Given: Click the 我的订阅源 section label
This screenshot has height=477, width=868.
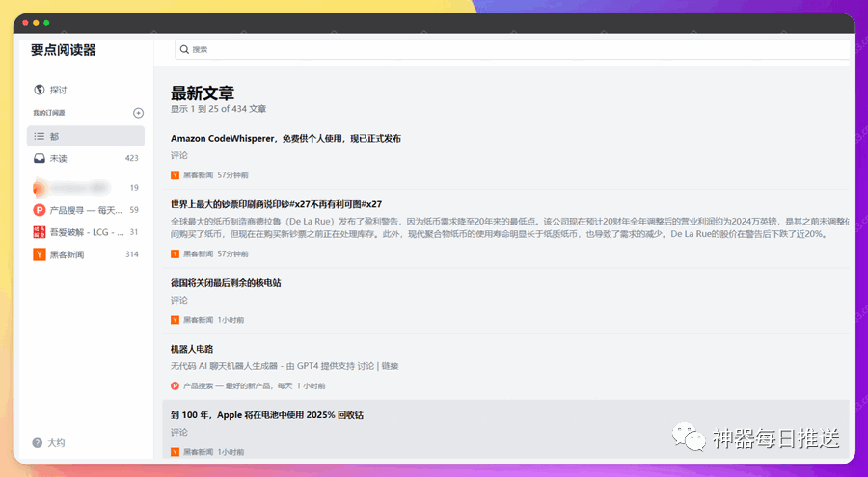Looking at the screenshot, I should (49, 113).
